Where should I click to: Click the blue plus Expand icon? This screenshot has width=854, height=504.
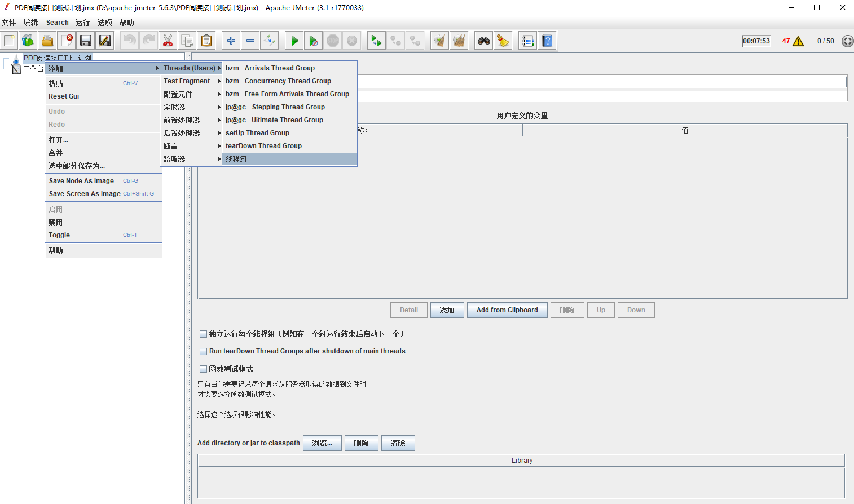click(231, 41)
